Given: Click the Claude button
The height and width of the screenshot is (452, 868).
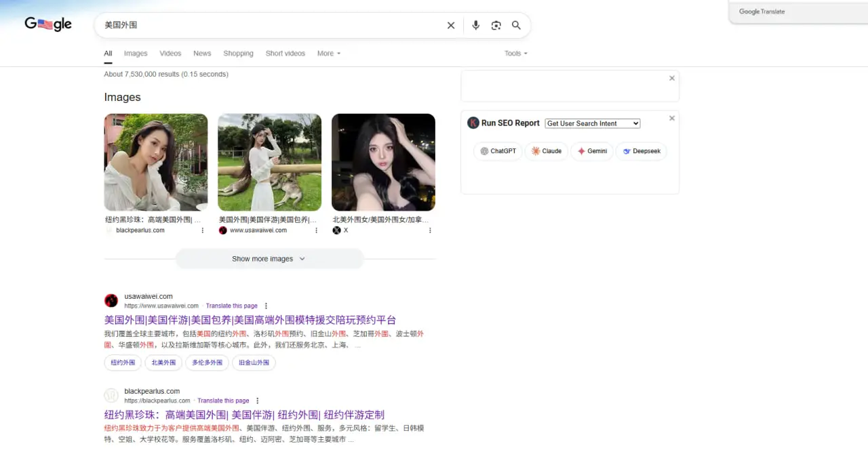Looking at the screenshot, I should pyautogui.click(x=547, y=151).
